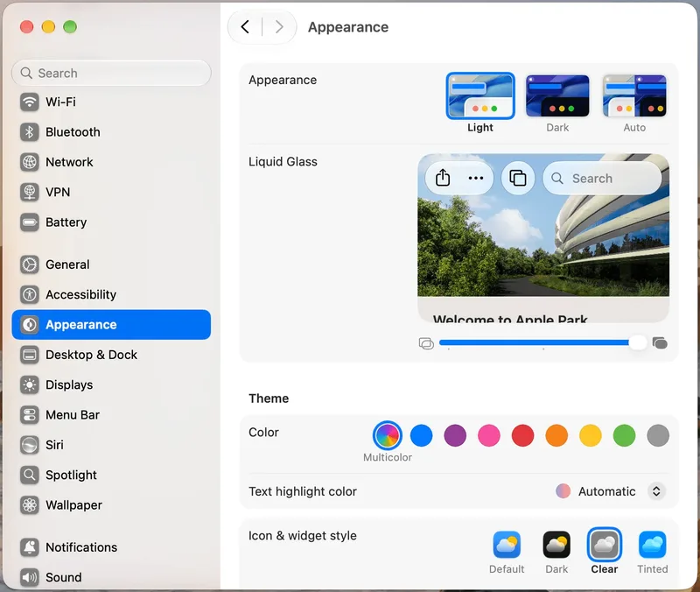Choose Dark icon & widget style
The width and height of the screenshot is (700, 592).
coord(556,545)
